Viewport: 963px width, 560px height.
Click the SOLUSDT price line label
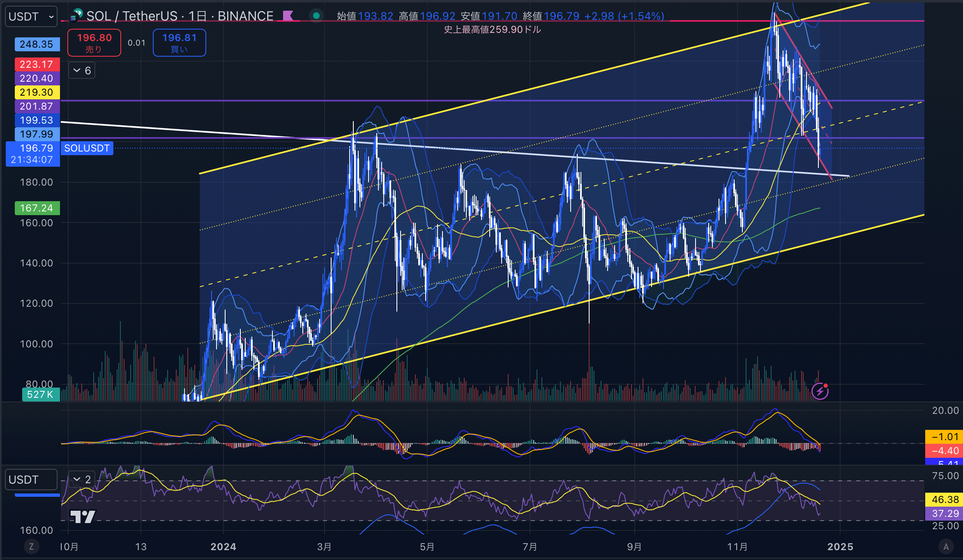[x=87, y=148]
